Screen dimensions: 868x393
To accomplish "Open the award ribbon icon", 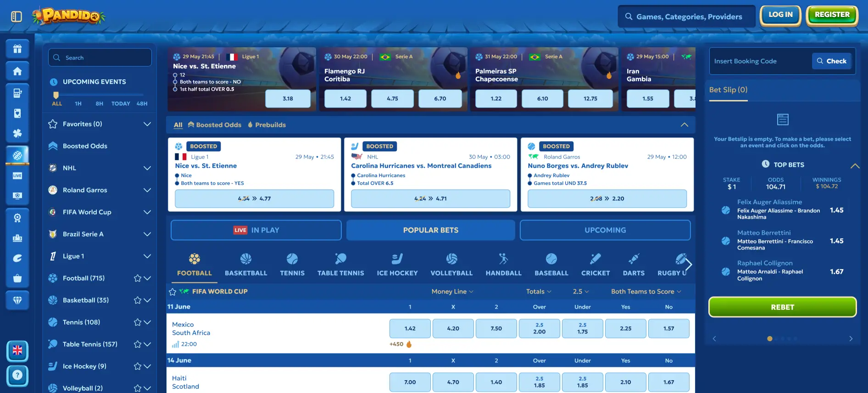I will tap(17, 218).
